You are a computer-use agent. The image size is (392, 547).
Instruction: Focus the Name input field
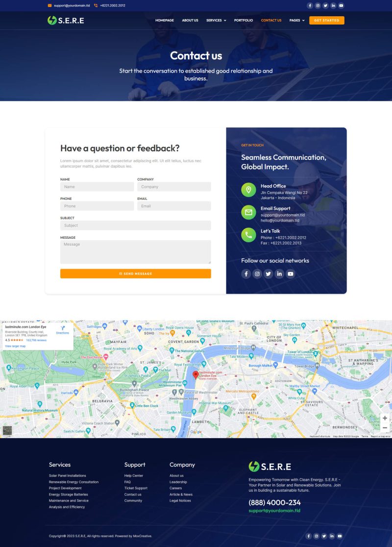pos(97,187)
